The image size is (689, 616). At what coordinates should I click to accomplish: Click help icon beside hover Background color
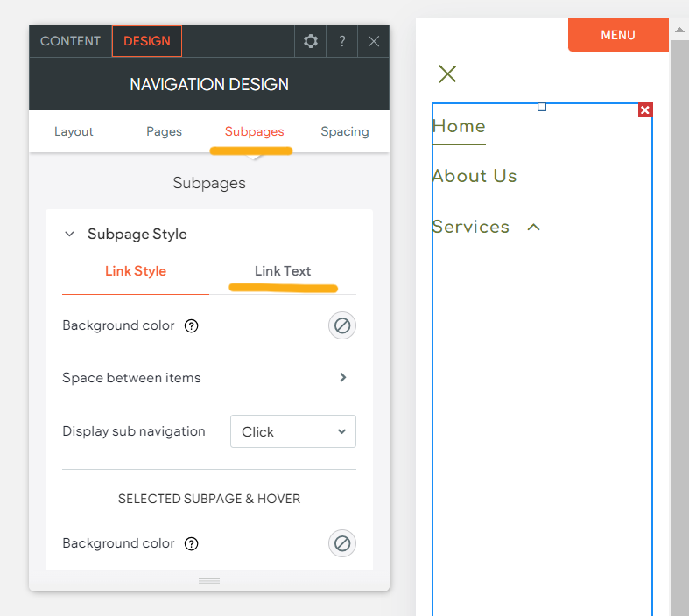point(192,544)
